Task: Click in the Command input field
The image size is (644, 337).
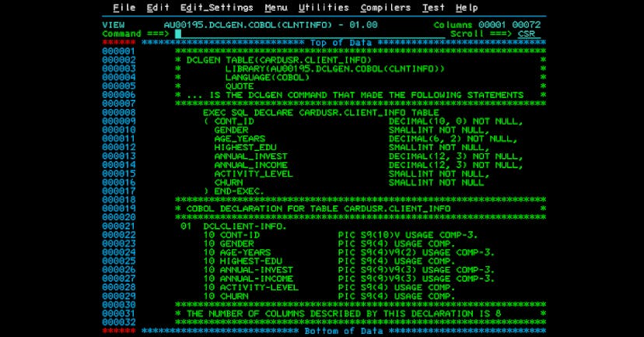Action: (310, 33)
